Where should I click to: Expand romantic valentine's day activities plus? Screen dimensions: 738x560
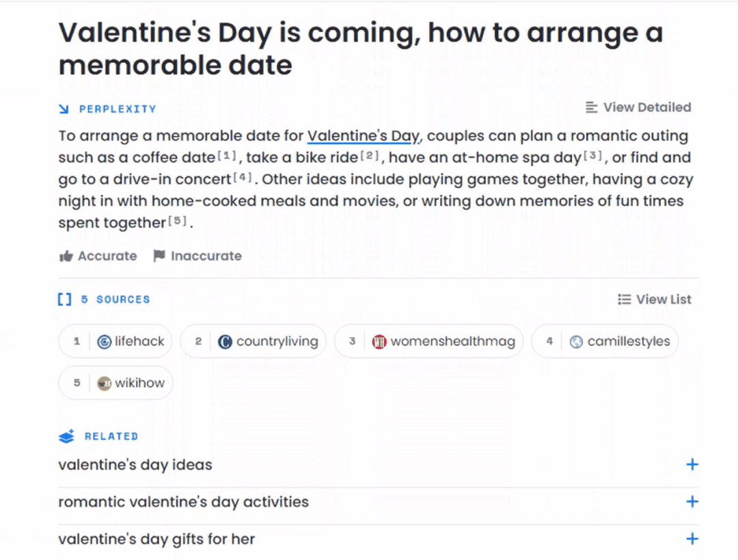[692, 502]
